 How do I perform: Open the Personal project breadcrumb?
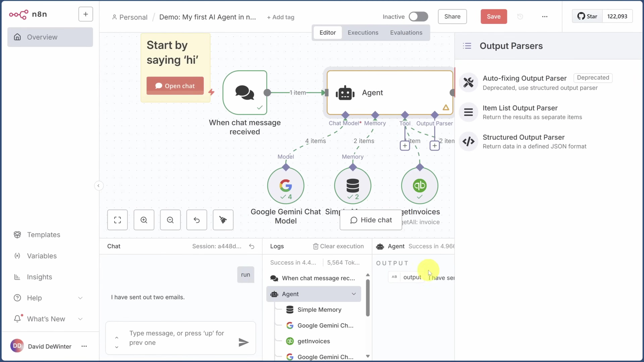click(x=130, y=17)
